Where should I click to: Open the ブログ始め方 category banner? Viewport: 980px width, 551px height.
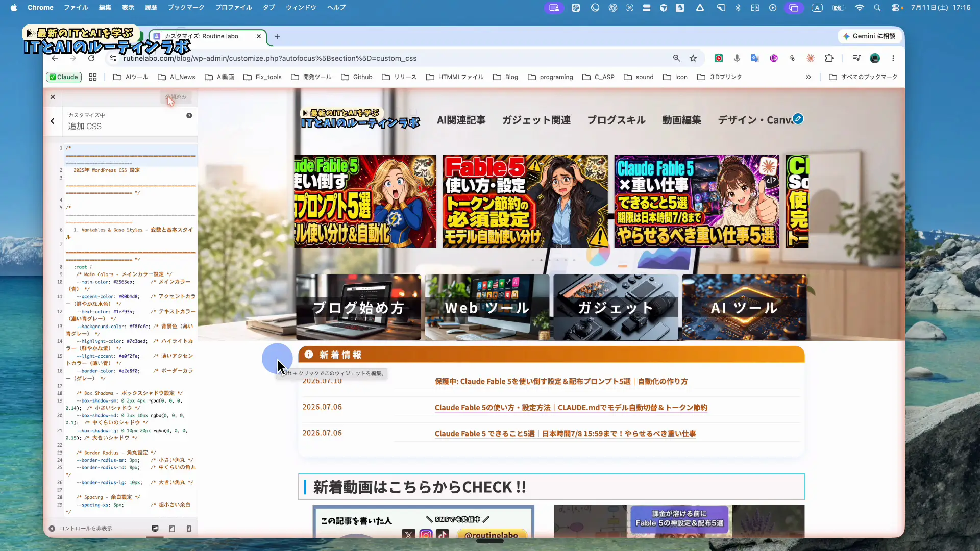point(358,307)
